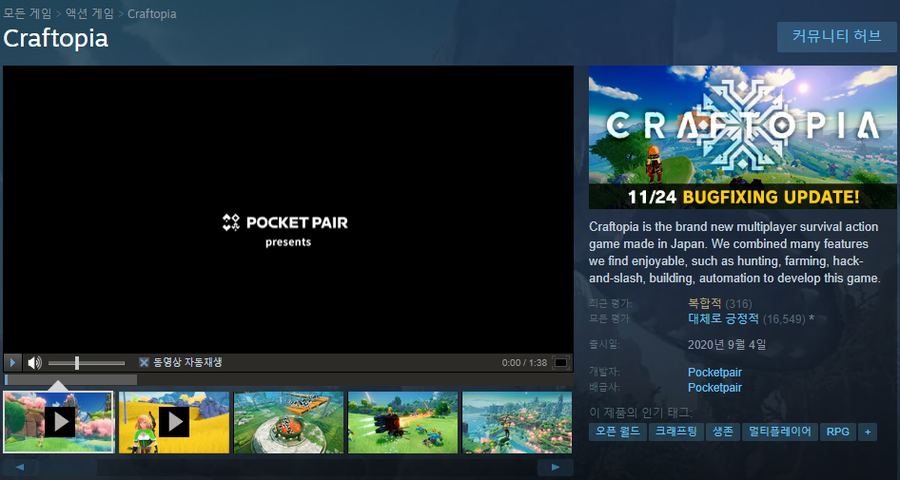Open the third screenshot thumbnail
The height and width of the screenshot is (480, 900).
pyautogui.click(x=288, y=423)
